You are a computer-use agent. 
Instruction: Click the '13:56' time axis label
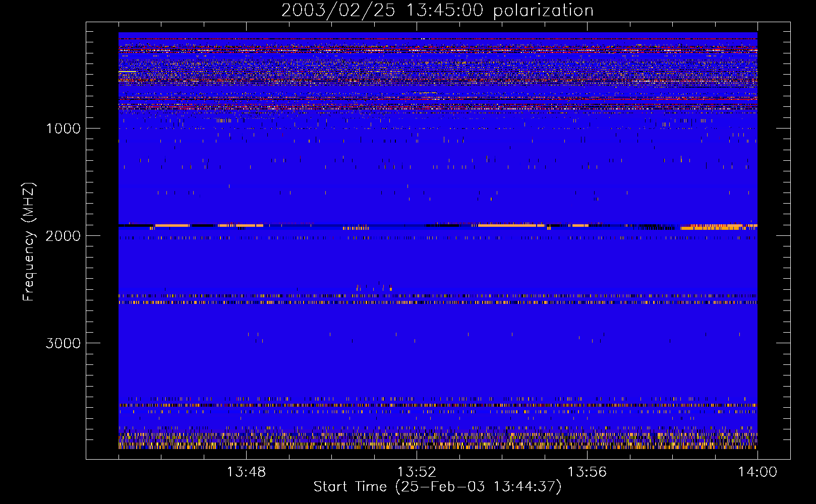coord(587,472)
